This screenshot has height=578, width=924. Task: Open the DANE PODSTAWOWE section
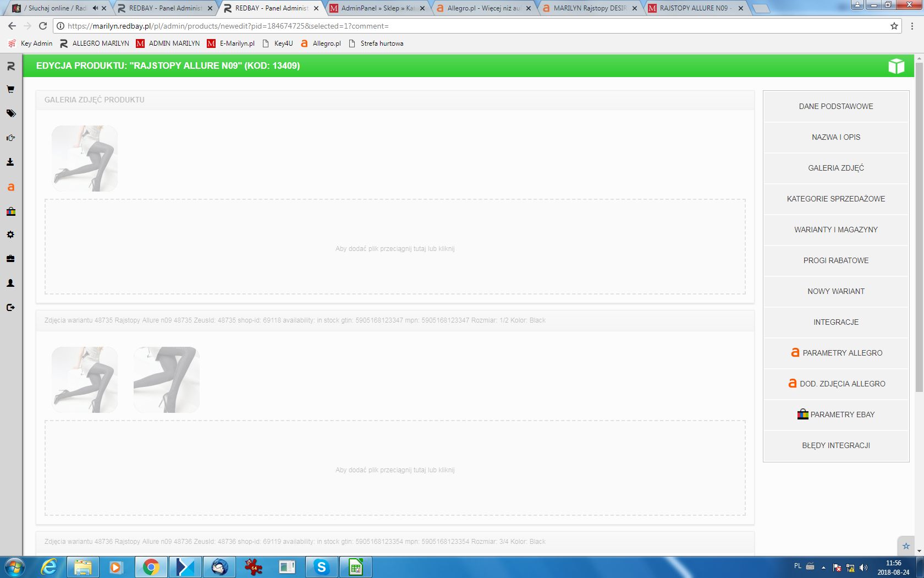point(835,106)
